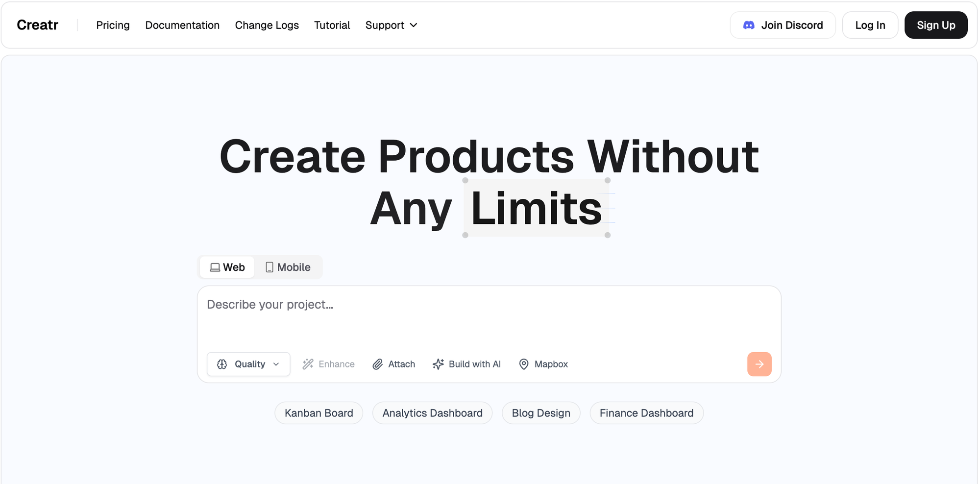Click the Sign Up button
This screenshot has width=980, height=484.
936,25
